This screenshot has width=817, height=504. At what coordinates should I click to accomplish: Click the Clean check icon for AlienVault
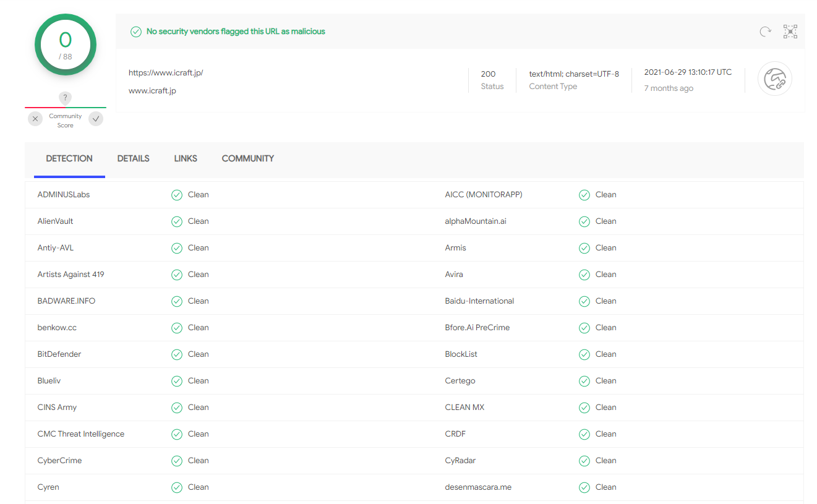pyautogui.click(x=177, y=221)
